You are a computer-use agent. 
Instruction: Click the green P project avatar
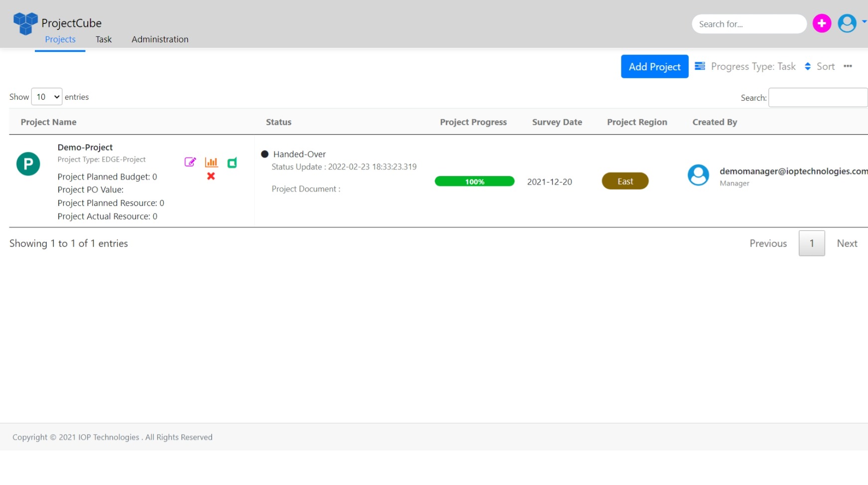pyautogui.click(x=28, y=164)
